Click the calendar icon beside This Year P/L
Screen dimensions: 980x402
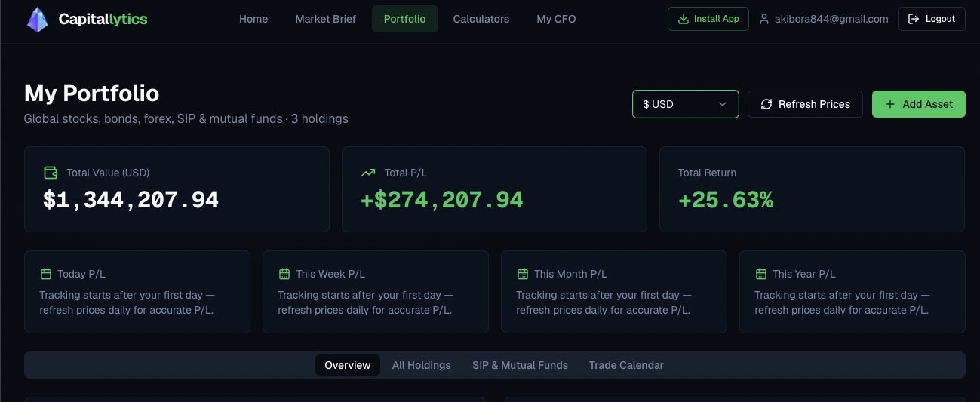(x=761, y=274)
